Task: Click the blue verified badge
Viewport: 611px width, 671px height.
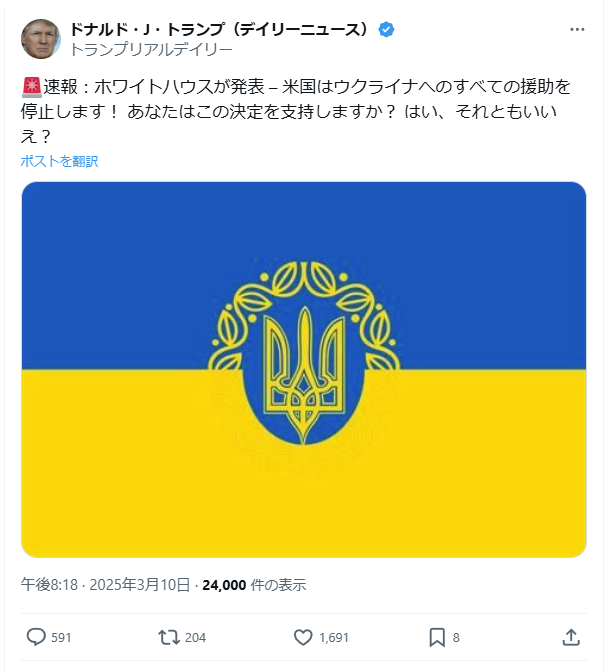Action: [386, 29]
